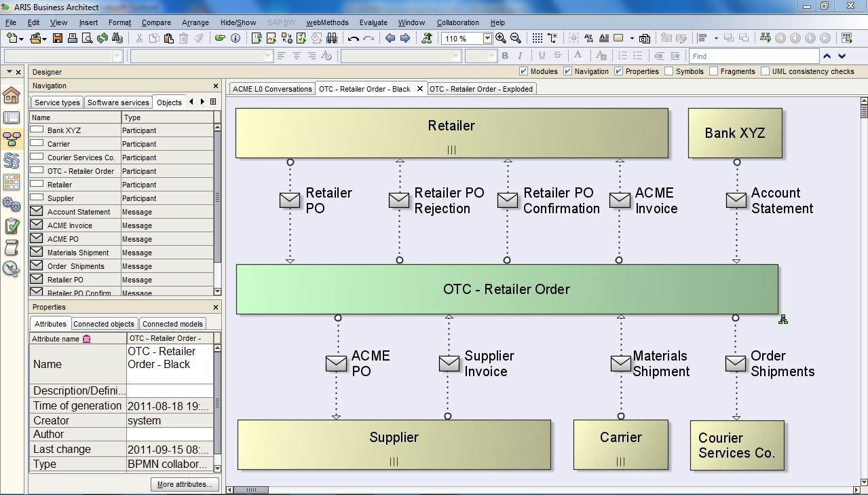Uncheck the Properties checkbox

(x=619, y=71)
